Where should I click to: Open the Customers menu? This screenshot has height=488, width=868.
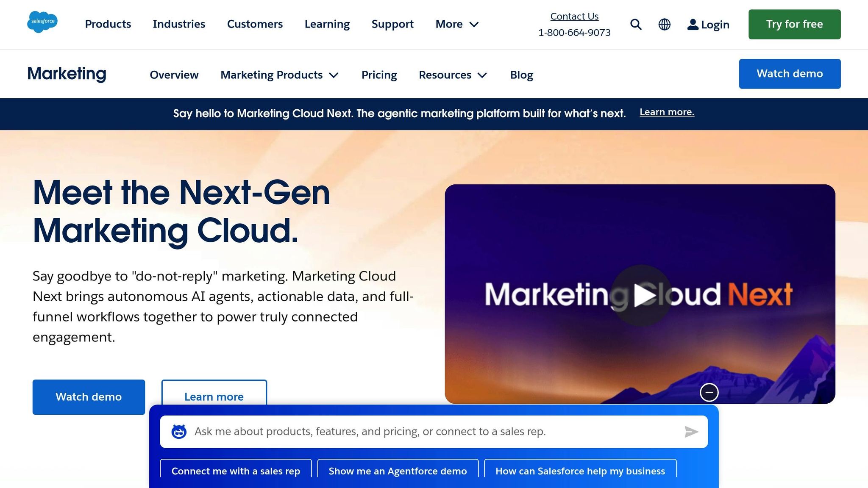pyautogui.click(x=255, y=24)
